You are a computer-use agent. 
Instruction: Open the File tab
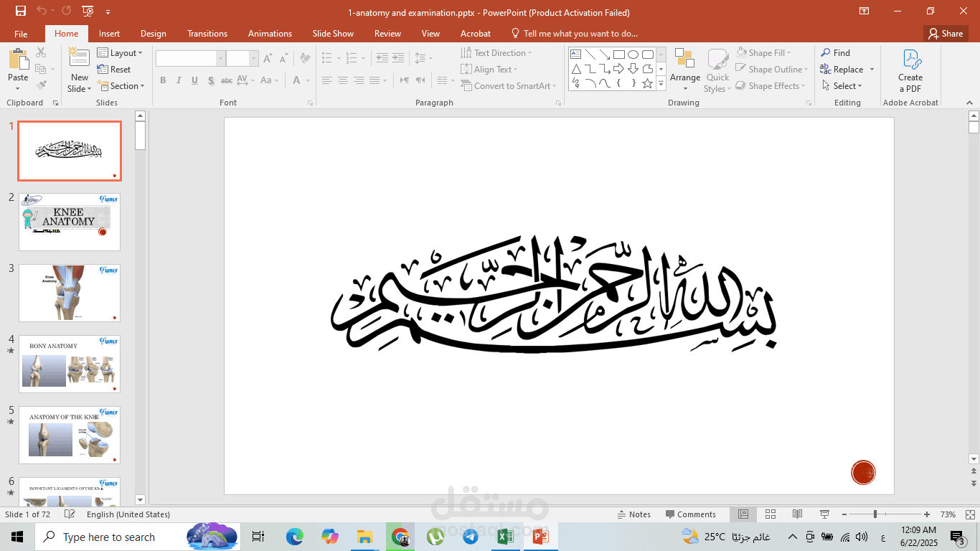[21, 34]
